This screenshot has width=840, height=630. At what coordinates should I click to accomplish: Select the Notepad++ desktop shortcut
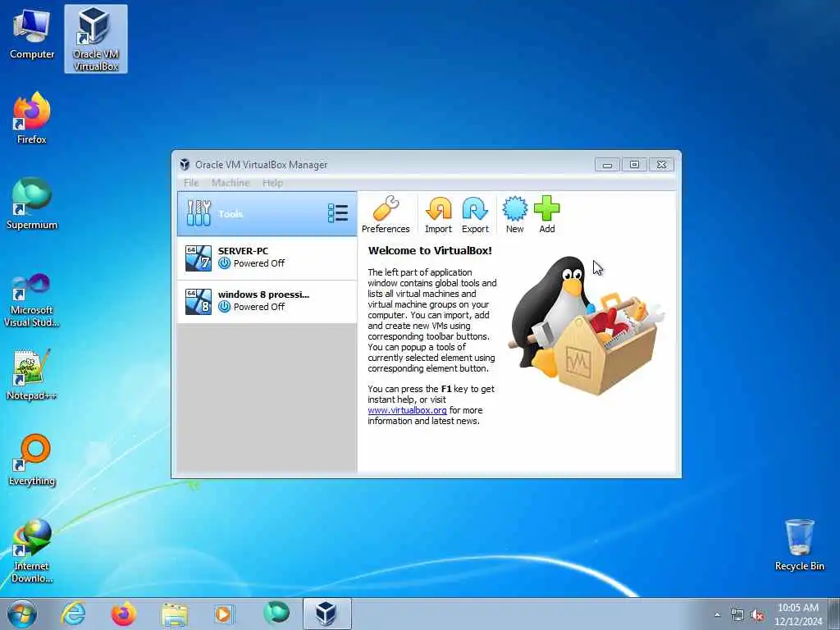tap(32, 375)
